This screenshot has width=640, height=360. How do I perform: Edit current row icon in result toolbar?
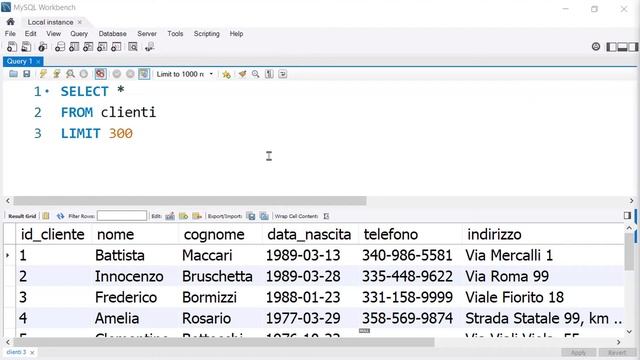pyautogui.click(x=170, y=216)
